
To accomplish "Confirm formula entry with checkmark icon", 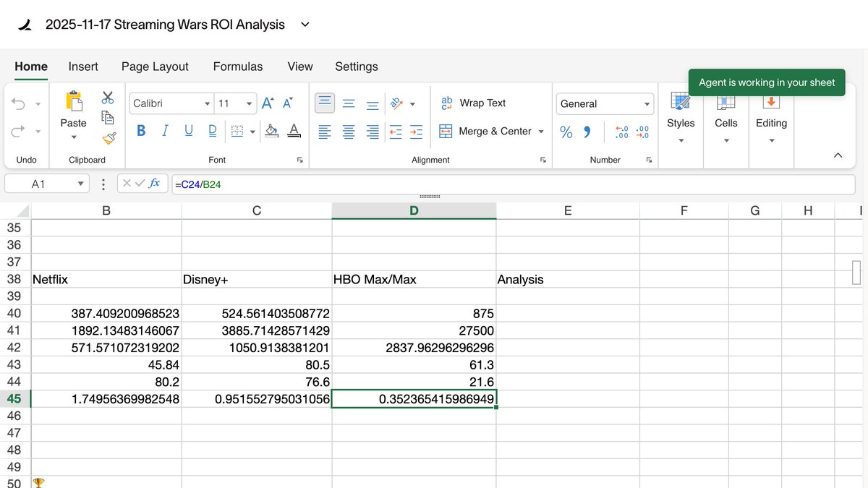I will (x=140, y=184).
